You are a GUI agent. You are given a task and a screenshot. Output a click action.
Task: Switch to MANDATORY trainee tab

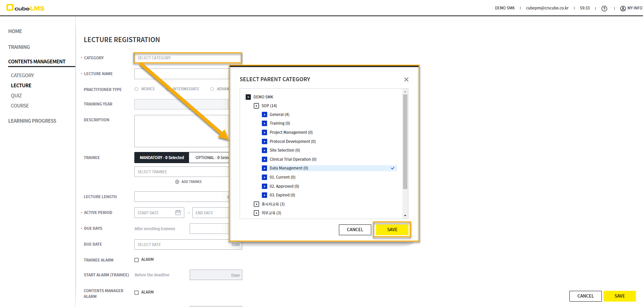(x=162, y=158)
